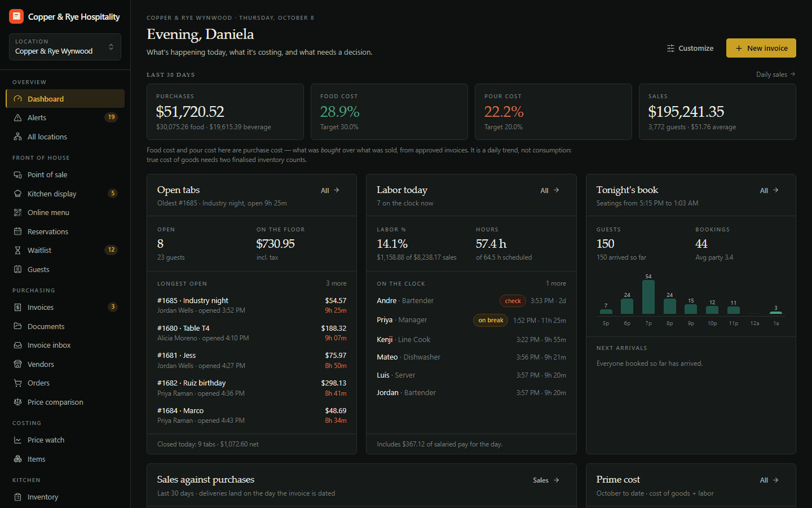Click the Waitlist hourglass icon
Image resolution: width=812 pixels, height=508 pixels.
tap(17, 250)
